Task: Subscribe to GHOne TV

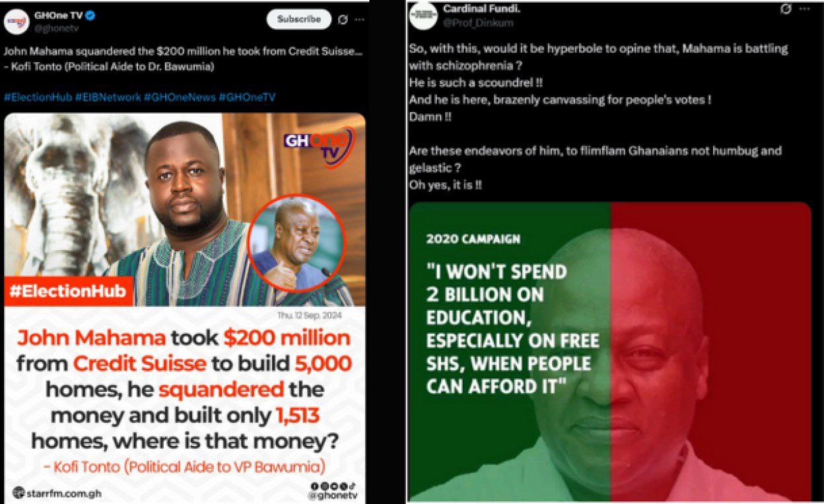Action: point(298,19)
